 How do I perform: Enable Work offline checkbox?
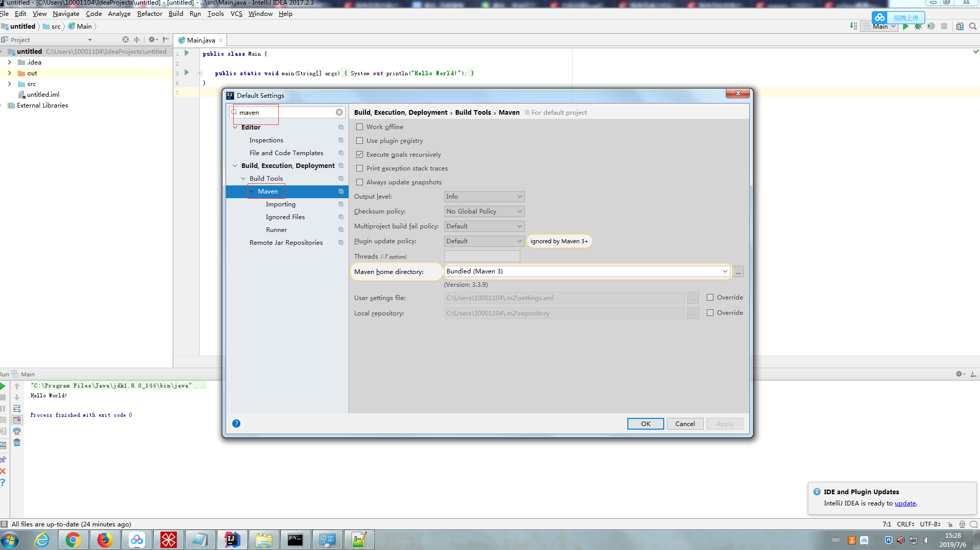click(x=360, y=127)
